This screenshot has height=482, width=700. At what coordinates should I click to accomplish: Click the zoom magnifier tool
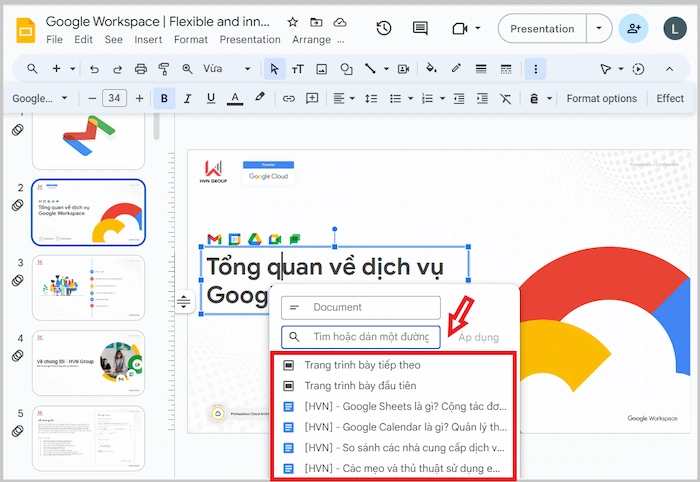tap(188, 69)
